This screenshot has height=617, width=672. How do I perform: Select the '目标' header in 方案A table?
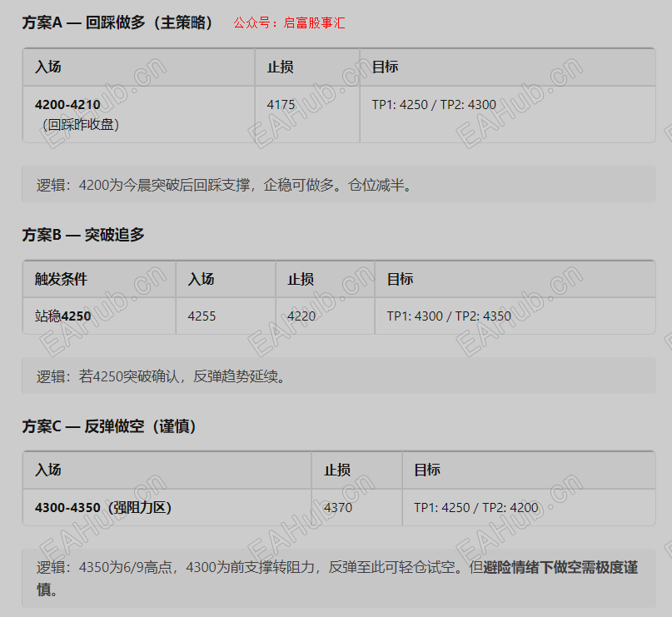[385, 67]
